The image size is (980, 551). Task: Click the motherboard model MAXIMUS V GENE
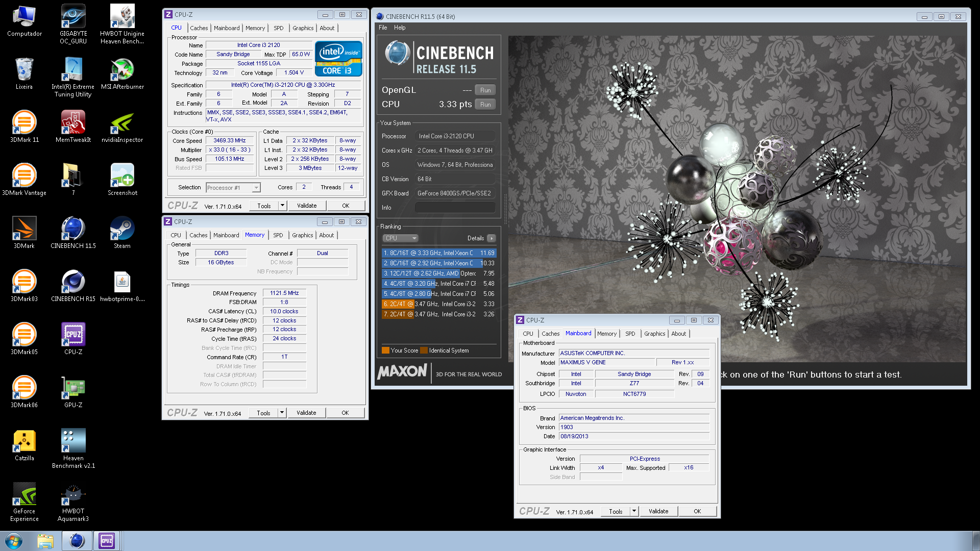click(606, 362)
